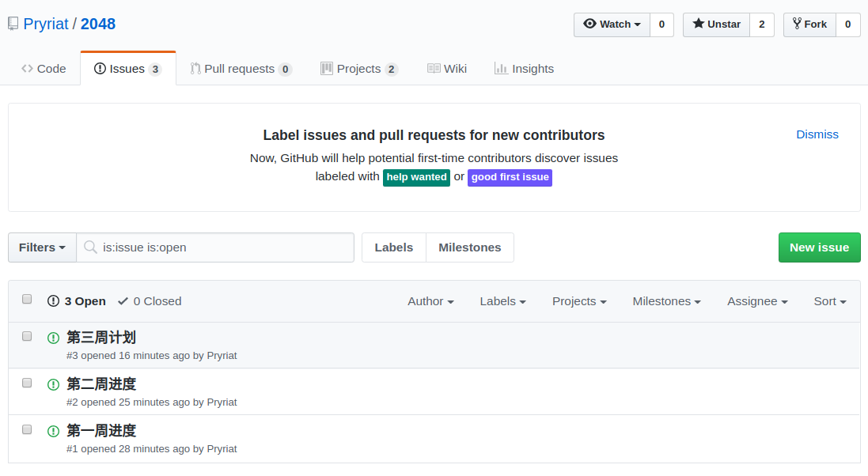Focus the is:issue is:open search field

click(x=215, y=247)
